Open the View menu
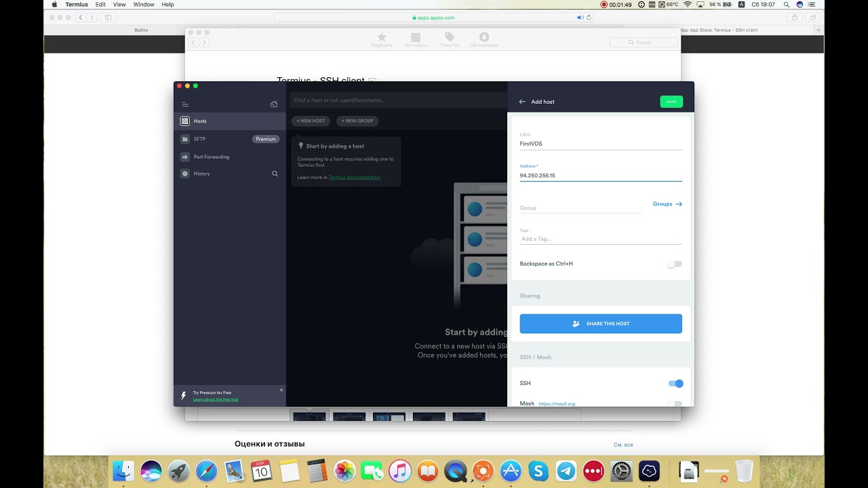The width and height of the screenshot is (868, 488). (119, 5)
